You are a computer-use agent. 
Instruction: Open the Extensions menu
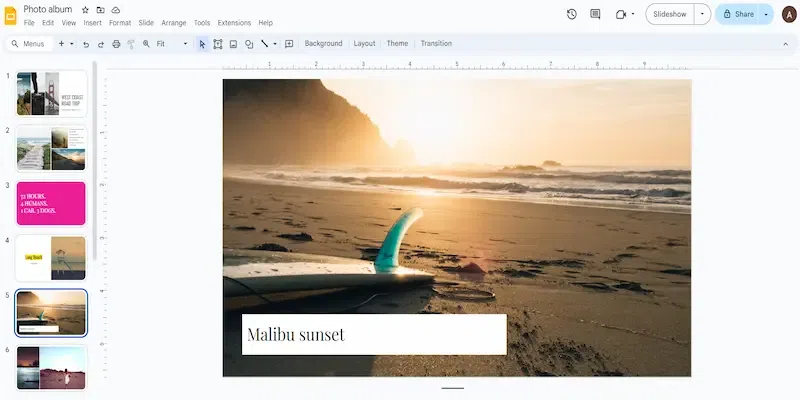234,23
